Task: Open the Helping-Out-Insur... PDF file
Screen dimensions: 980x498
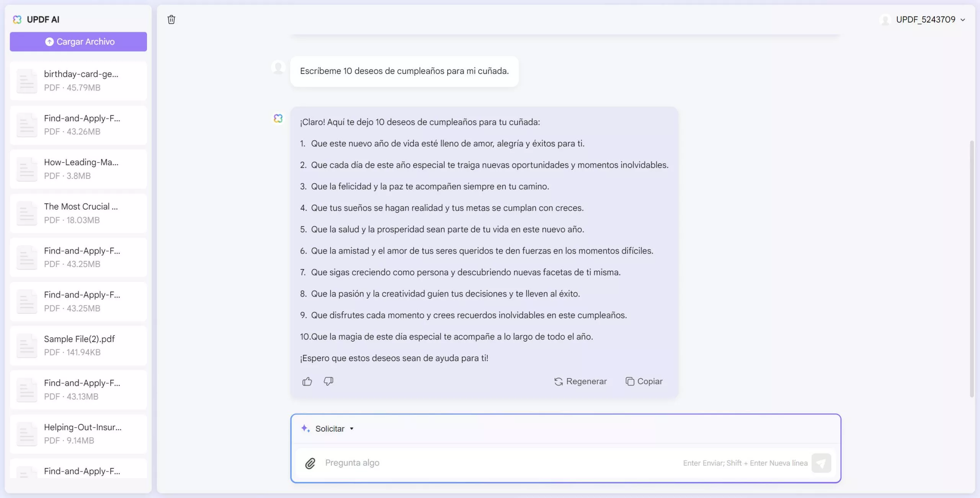Action: pos(78,434)
